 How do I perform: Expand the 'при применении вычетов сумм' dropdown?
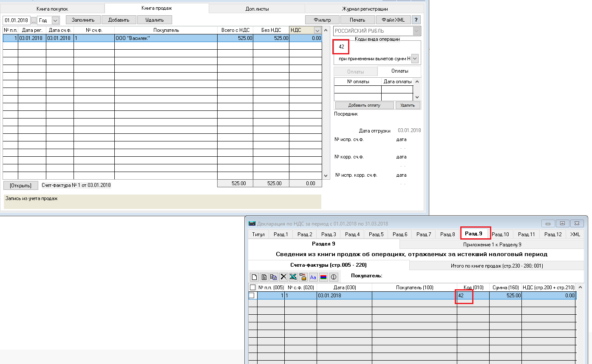coord(415,59)
